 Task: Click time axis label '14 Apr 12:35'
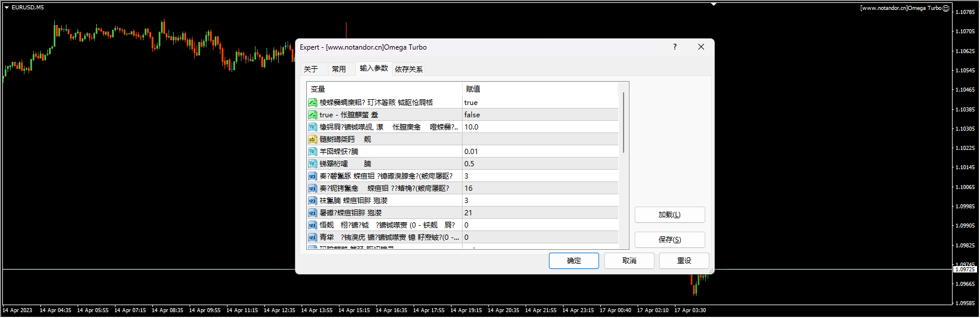tap(279, 310)
